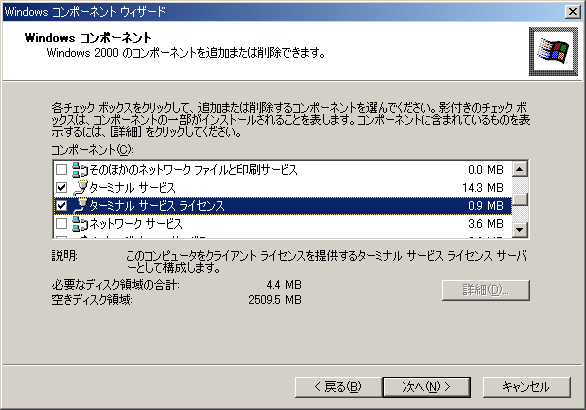Click the 0.9 MB size value
This screenshot has height=410, width=586.
pos(486,206)
